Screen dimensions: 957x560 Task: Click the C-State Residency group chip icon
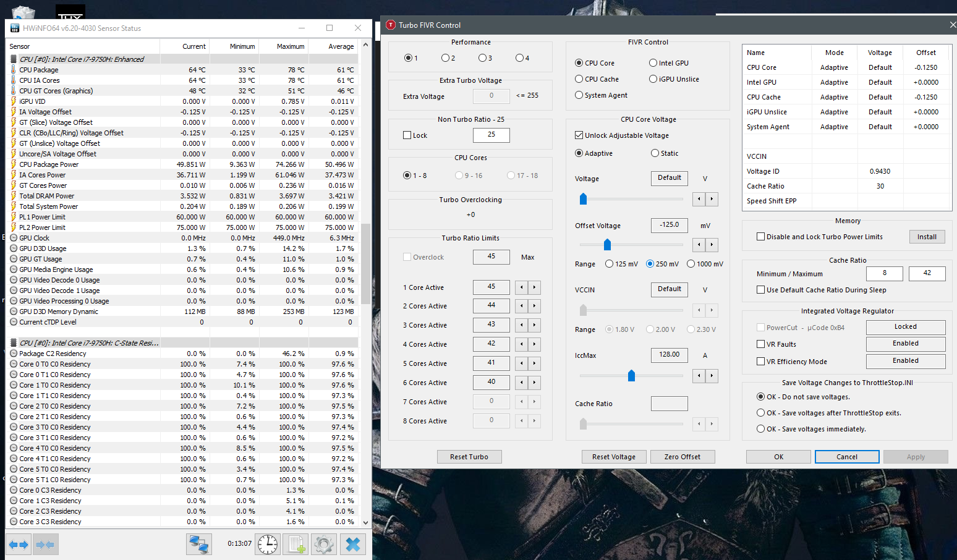(x=14, y=342)
